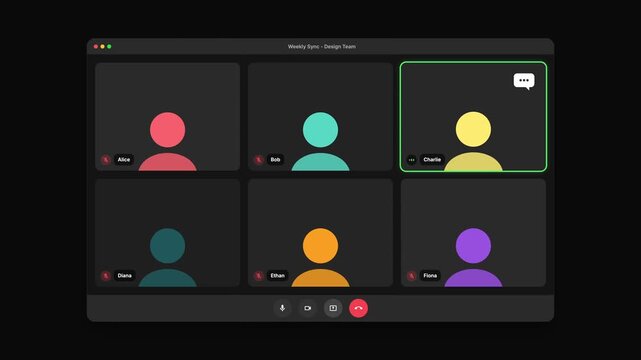Click Diana's muted microphone icon
Image resolution: width=641 pixels, height=360 pixels.
click(x=106, y=276)
